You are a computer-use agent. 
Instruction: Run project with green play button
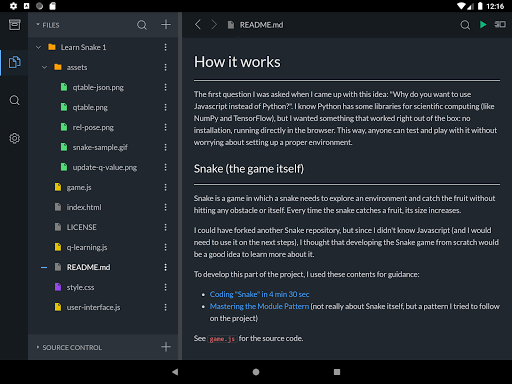[483, 25]
